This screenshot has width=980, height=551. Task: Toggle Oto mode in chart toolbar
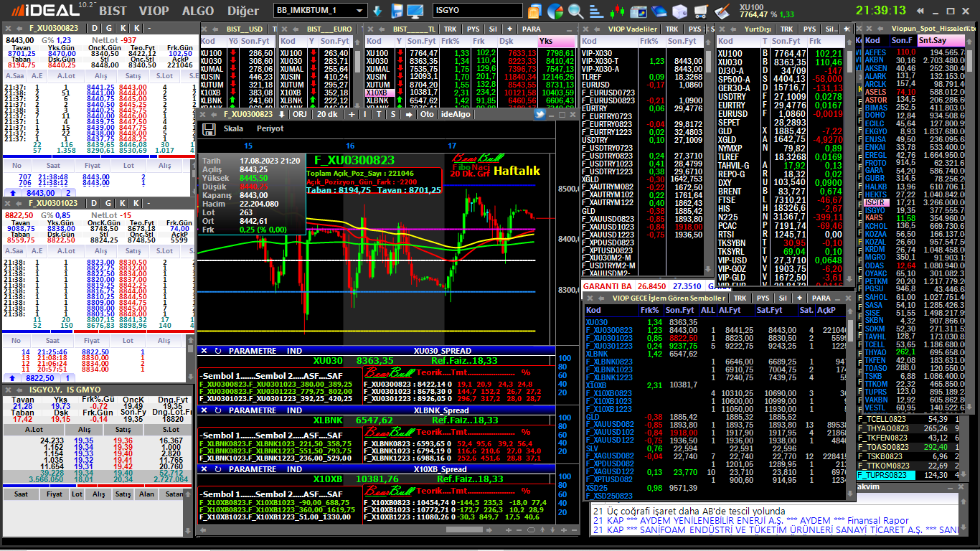point(427,114)
